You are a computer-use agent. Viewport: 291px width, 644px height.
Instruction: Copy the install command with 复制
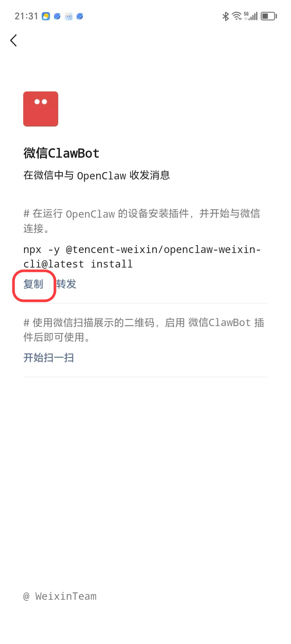coord(33,284)
